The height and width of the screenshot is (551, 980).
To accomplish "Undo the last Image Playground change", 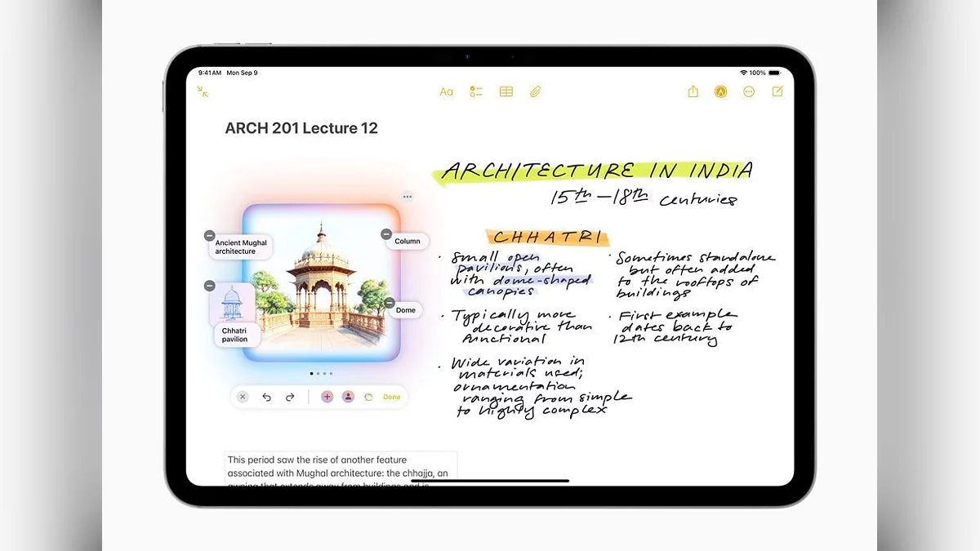I will pyautogui.click(x=266, y=398).
